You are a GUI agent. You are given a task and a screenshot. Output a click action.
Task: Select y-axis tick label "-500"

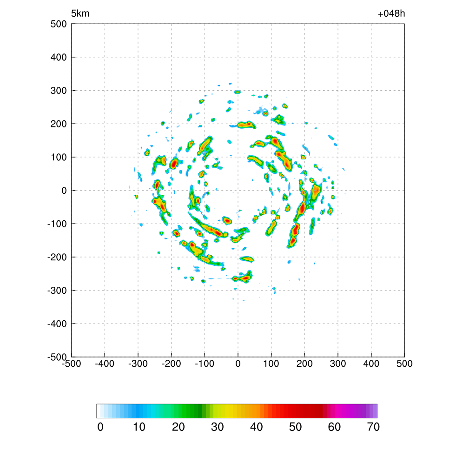tap(57, 357)
